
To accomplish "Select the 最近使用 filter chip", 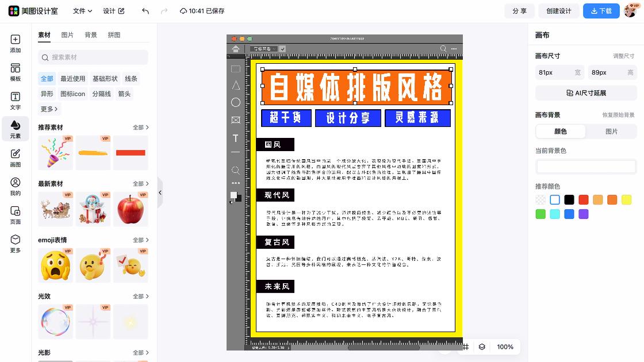I will (x=72, y=78).
